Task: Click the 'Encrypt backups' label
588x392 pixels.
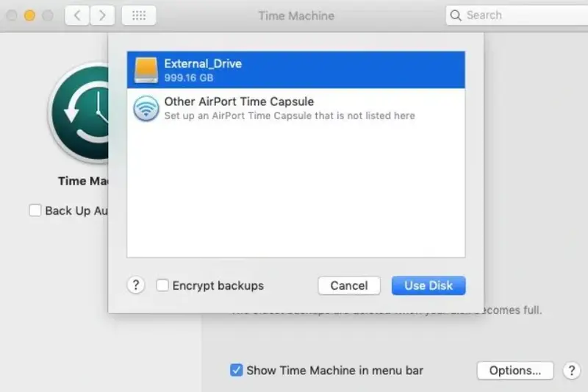Action: [218, 286]
